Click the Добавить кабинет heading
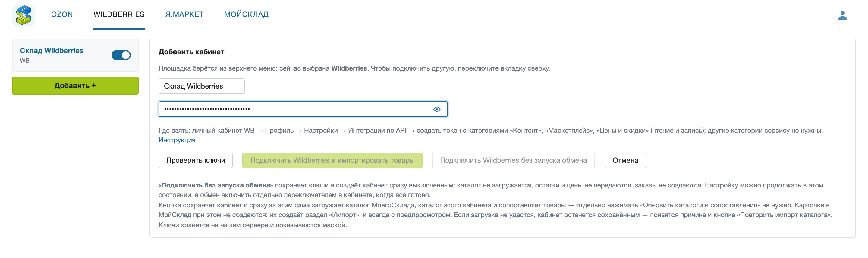The image size is (868, 258). [x=191, y=52]
